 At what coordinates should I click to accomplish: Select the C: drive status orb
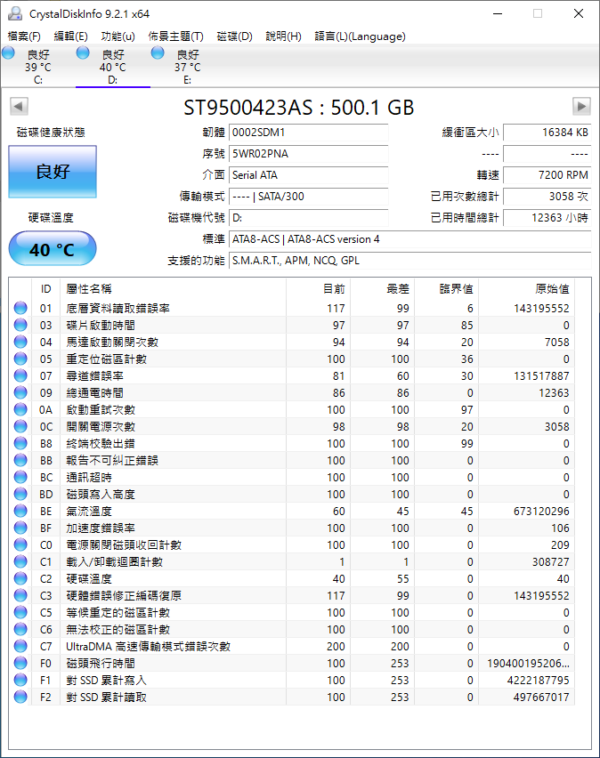pyautogui.click(x=9, y=53)
